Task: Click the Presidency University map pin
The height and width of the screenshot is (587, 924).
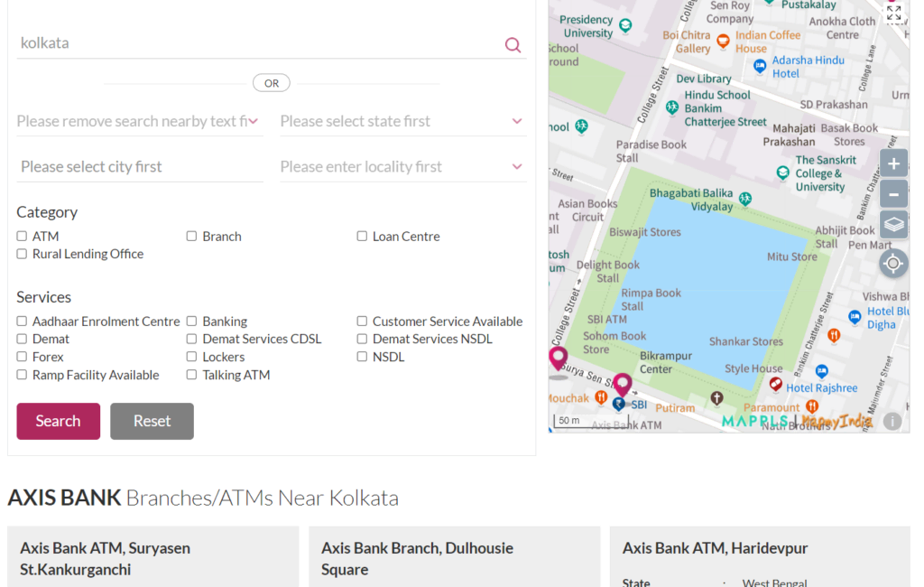Action: [x=625, y=25]
